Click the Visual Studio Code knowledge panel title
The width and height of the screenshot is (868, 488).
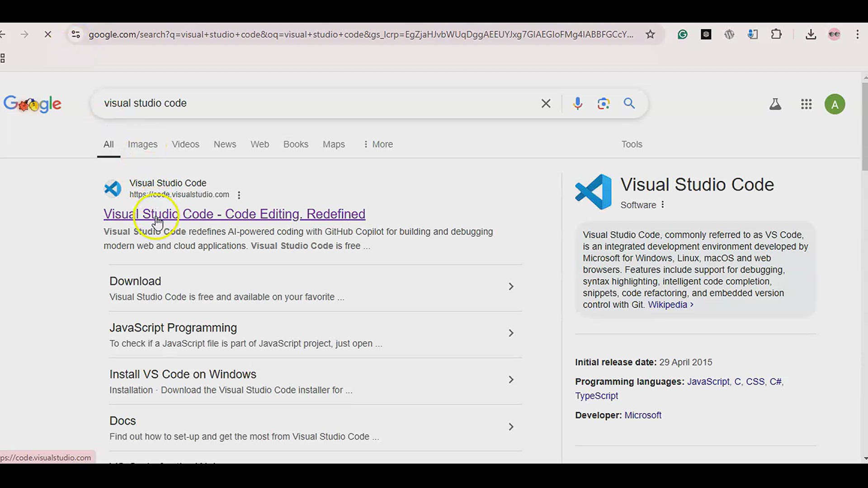[x=697, y=184]
